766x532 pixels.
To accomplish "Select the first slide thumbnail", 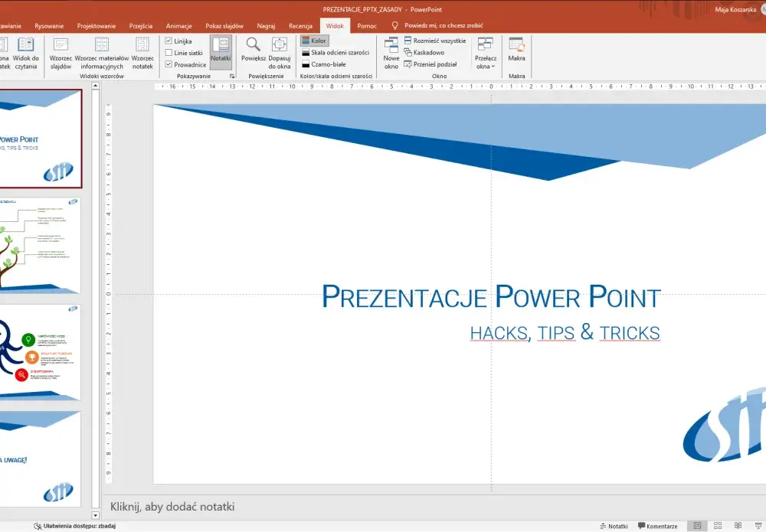I will click(x=40, y=139).
